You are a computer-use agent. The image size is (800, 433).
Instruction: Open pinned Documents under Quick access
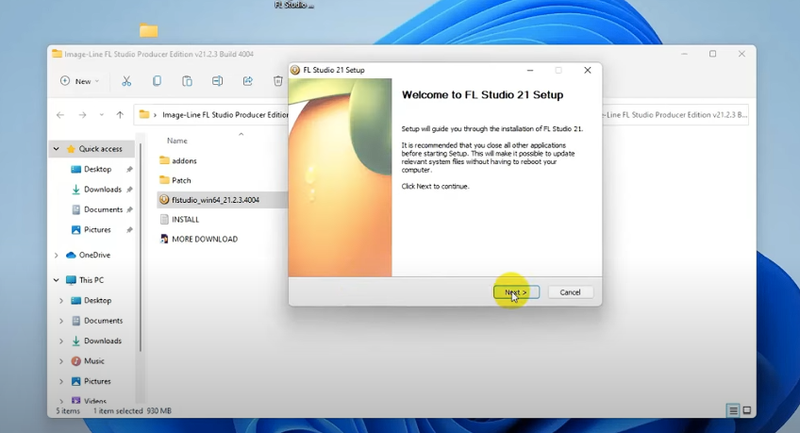[103, 210]
